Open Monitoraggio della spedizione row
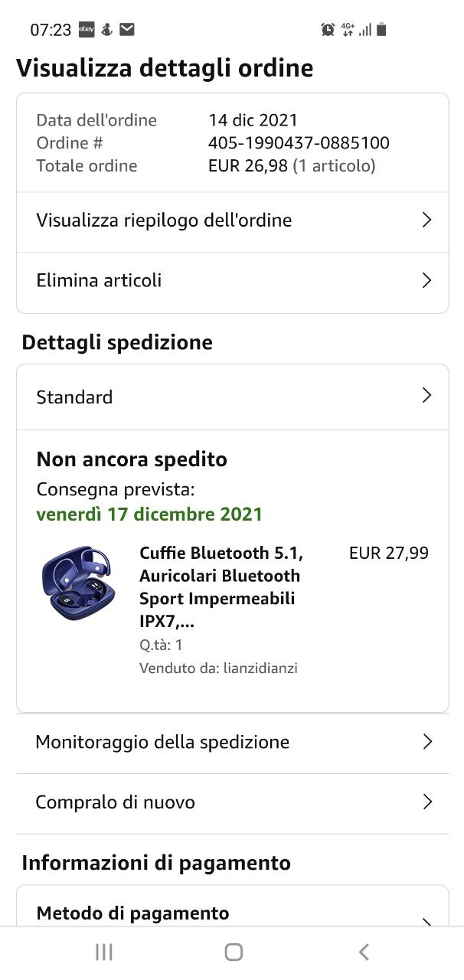This screenshot has height=980, width=464. tap(162, 742)
